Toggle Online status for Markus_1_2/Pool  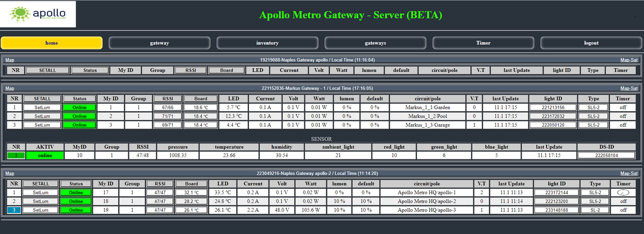click(x=79, y=116)
